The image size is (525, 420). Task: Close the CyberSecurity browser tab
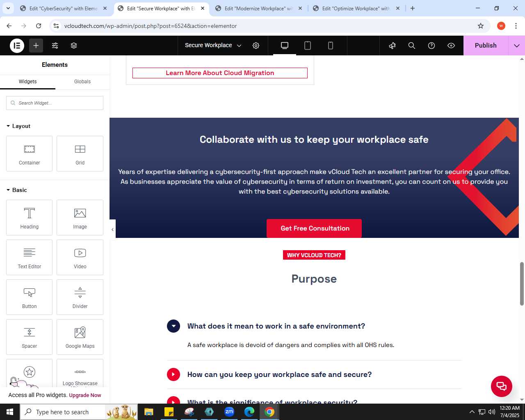click(105, 8)
